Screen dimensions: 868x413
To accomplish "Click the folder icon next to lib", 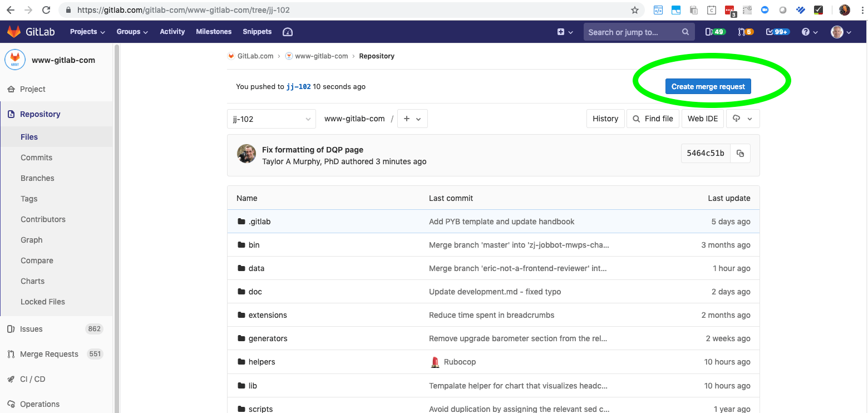I will [241, 386].
